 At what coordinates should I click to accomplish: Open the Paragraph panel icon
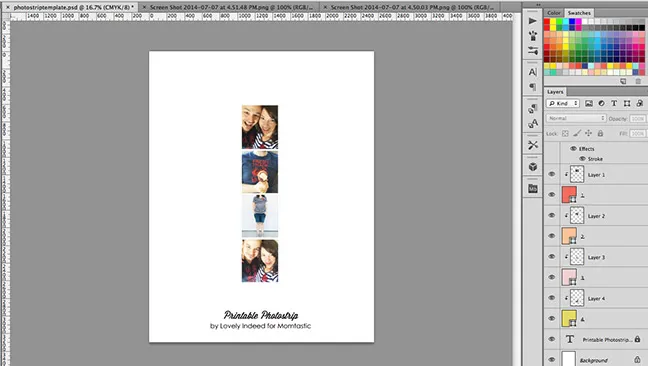(x=533, y=87)
